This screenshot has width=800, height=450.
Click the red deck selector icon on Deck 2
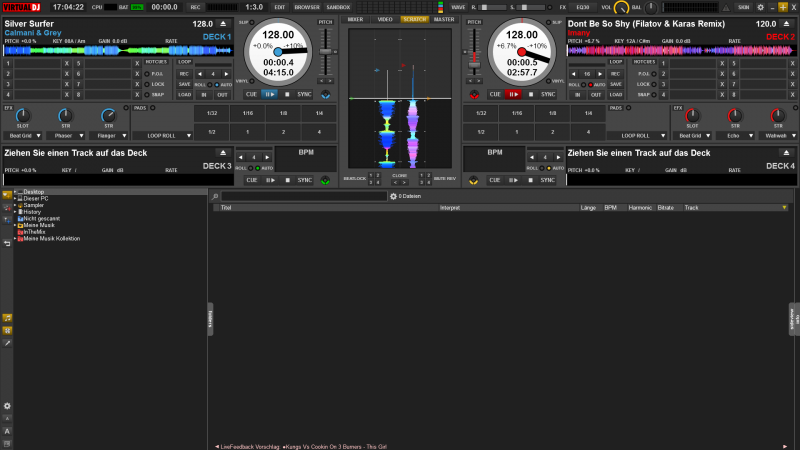[x=474, y=95]
